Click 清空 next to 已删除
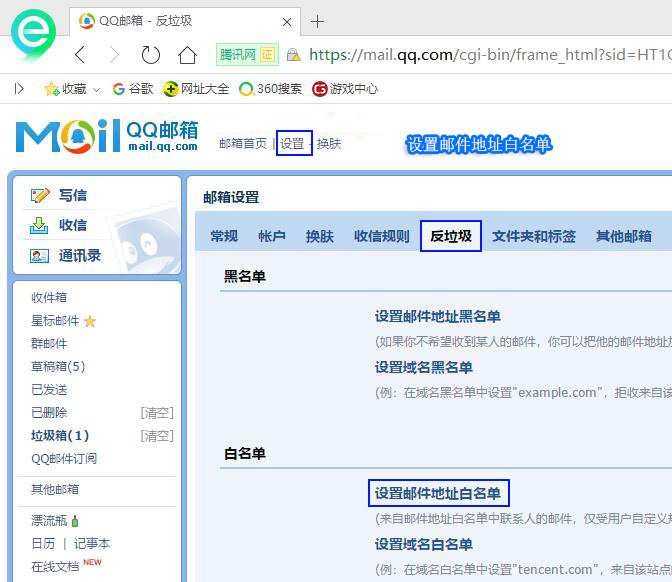The width and height of the screenshot is (672, 582). pos(157,413)
